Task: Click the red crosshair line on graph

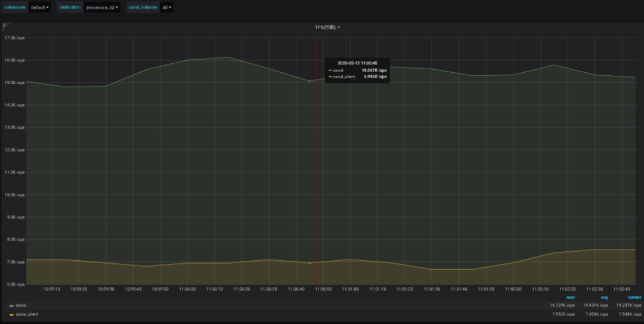Action: tap(316, 179)
